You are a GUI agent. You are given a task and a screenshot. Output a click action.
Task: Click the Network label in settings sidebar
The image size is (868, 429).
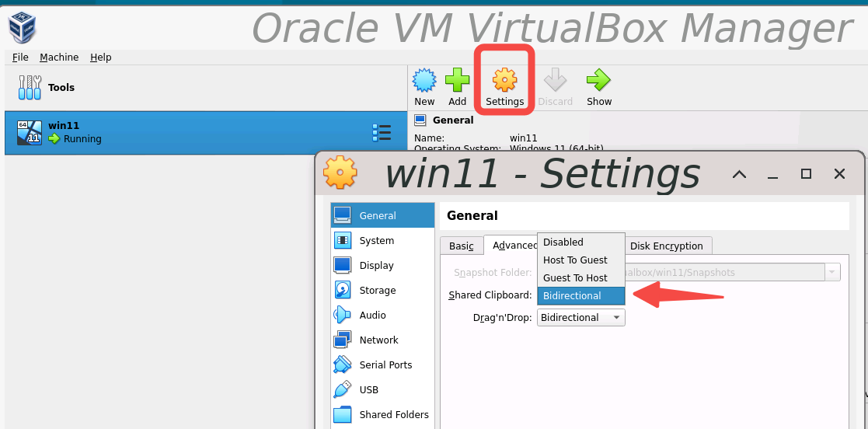[378, 340]
